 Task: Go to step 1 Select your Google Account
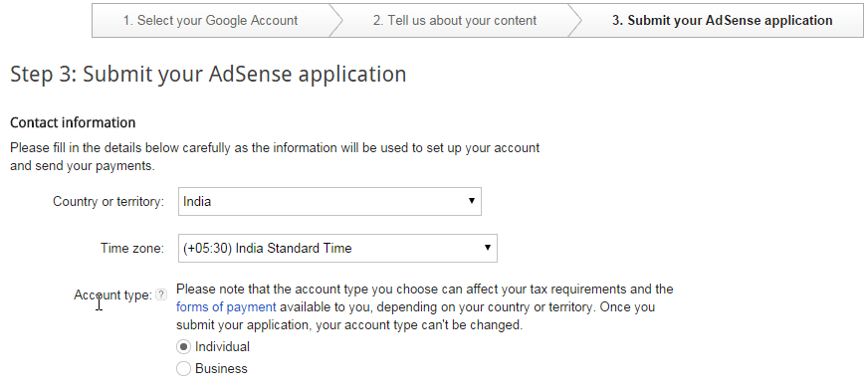tap(210, 21)
